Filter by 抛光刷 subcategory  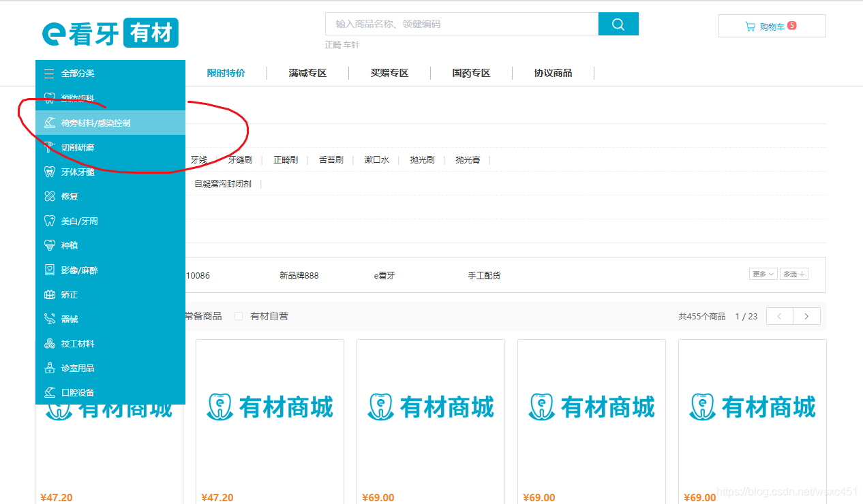pos(422,159)
